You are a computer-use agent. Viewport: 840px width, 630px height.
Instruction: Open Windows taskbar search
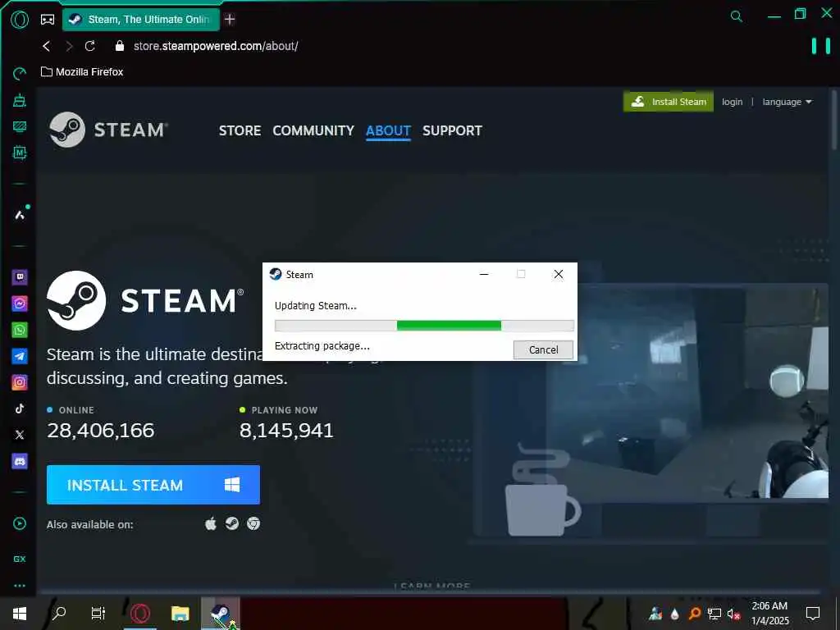59,613
